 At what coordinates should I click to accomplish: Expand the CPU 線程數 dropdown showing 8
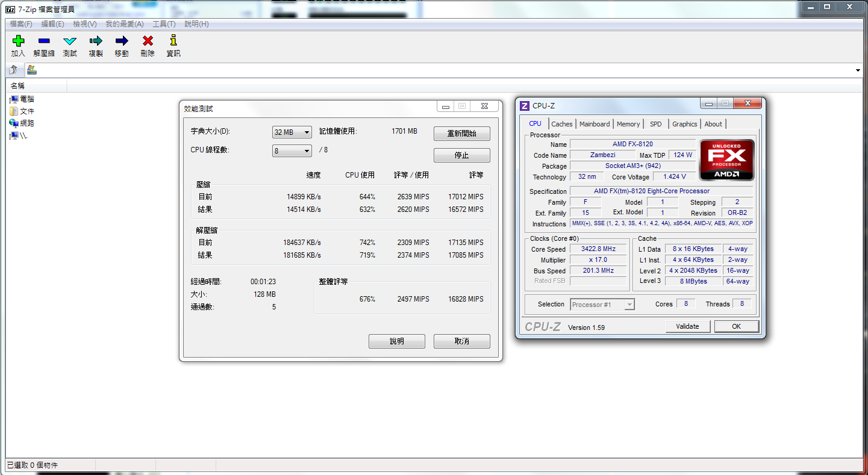tap(292, 151)
